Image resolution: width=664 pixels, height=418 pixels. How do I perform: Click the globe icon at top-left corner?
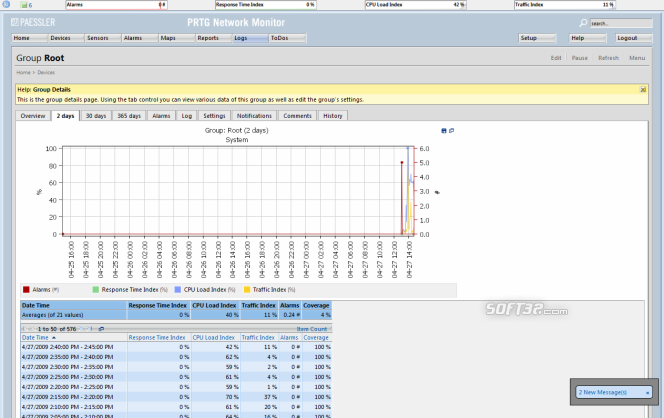coord(6,4)
